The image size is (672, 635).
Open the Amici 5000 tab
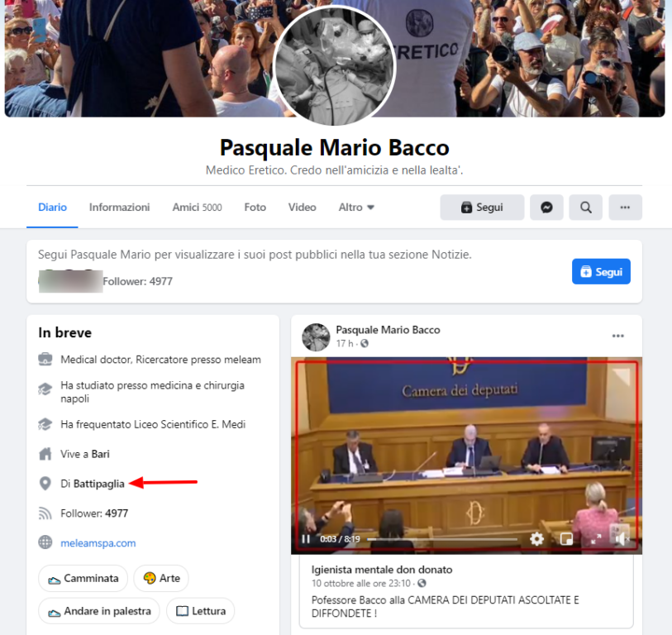coord(198,208)
